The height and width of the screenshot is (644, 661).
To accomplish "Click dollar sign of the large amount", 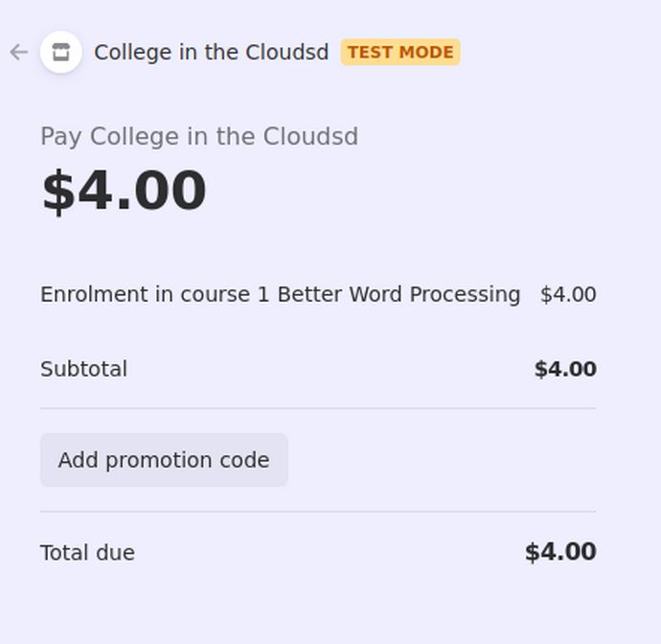I will (x=58, y=191).
